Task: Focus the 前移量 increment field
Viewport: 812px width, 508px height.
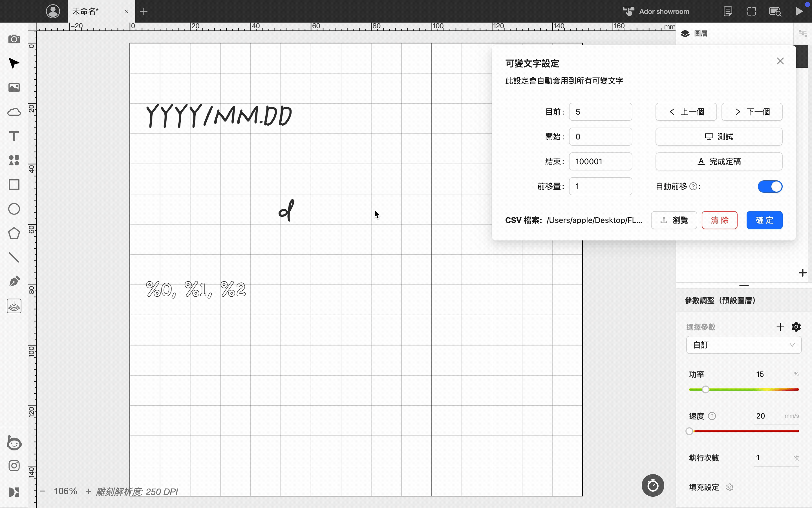Action: tap(600, 187)
